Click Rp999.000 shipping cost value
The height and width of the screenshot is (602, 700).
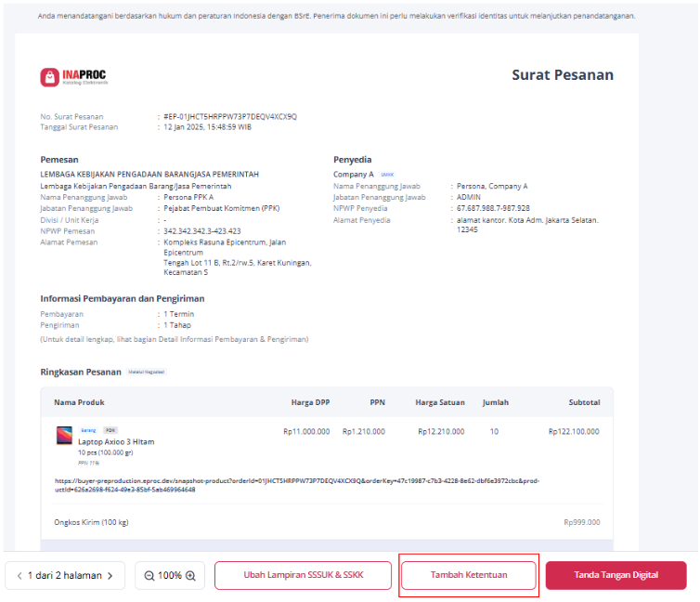coord(582,522)
